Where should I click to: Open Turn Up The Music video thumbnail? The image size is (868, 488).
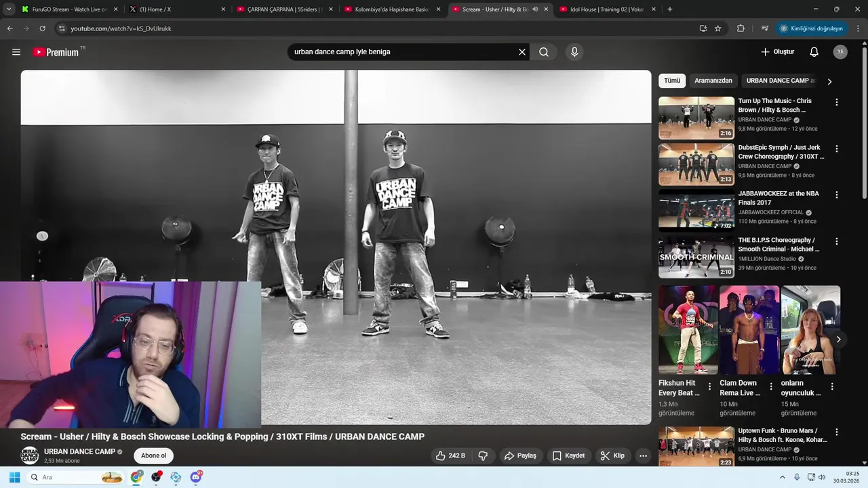pyautogui.click(x=696, y=118)
